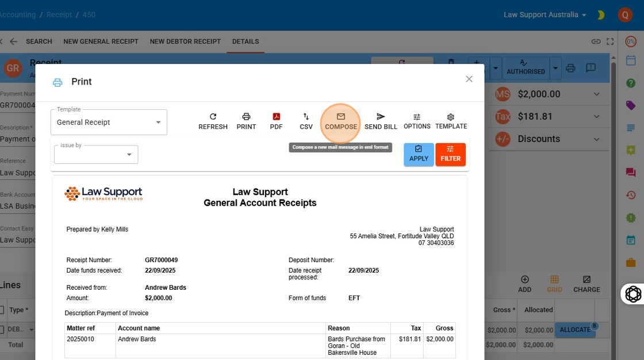Click the Allocate button in lines
Viewport: 644px width, 360px height.
click(x=575, y=330)
